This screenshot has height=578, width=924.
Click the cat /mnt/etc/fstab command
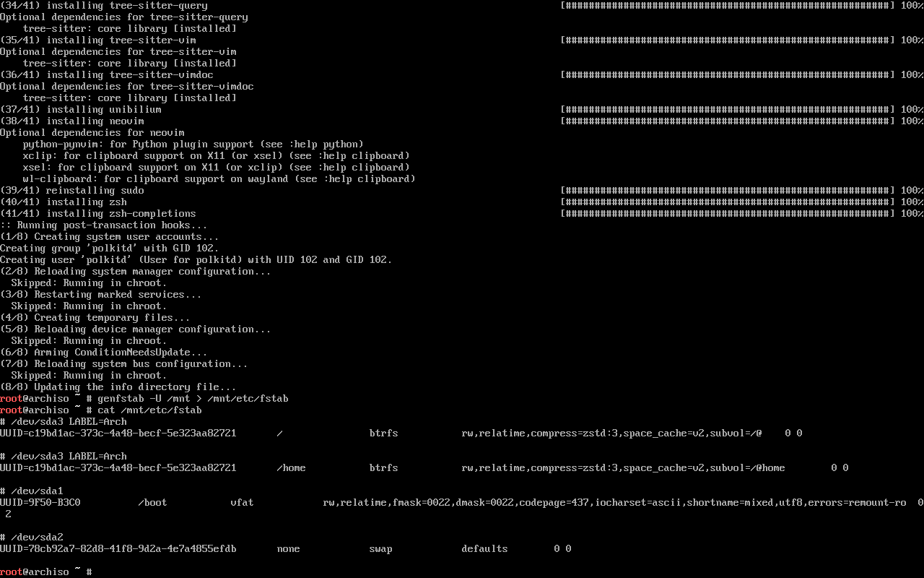(x=149, y=410)
